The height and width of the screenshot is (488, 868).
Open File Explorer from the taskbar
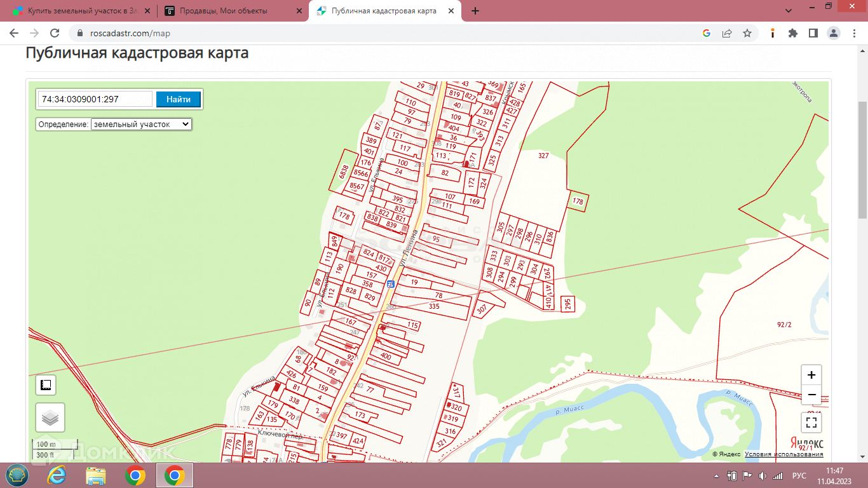point(96,475)
